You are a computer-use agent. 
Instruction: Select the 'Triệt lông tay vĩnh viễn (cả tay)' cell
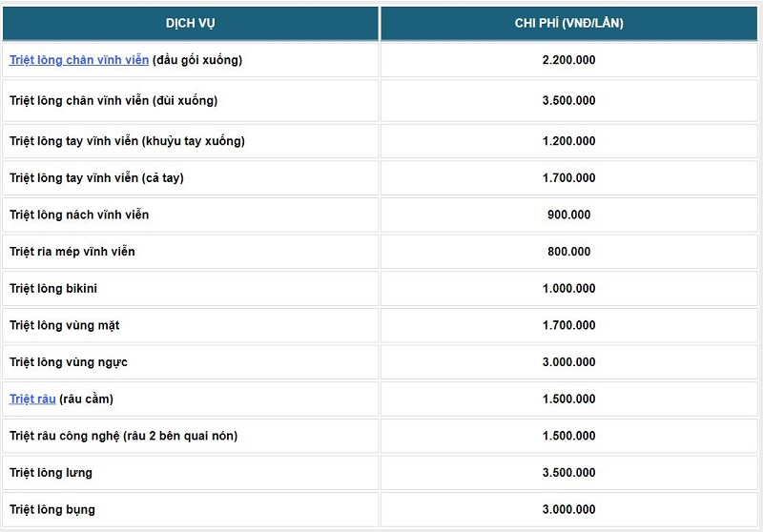tap(96, 177)
